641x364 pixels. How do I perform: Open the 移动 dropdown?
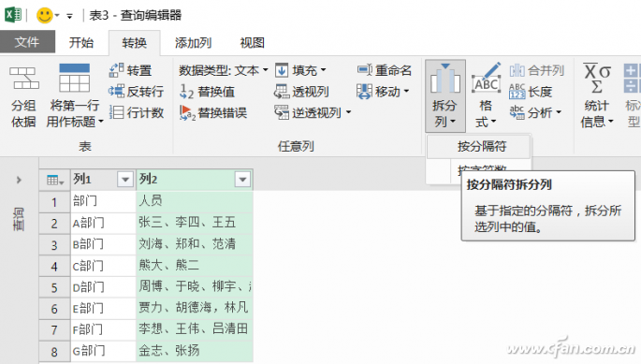[x=382, y=92]
